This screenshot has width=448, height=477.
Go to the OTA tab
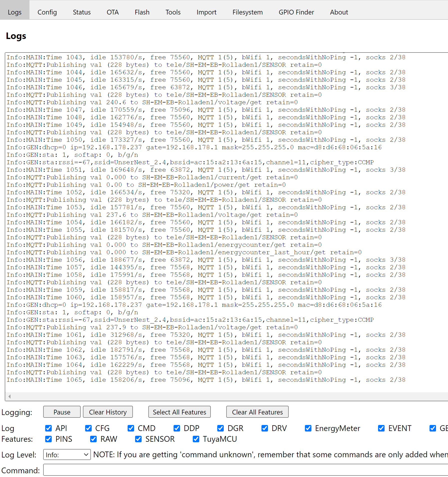pos(113,12)
